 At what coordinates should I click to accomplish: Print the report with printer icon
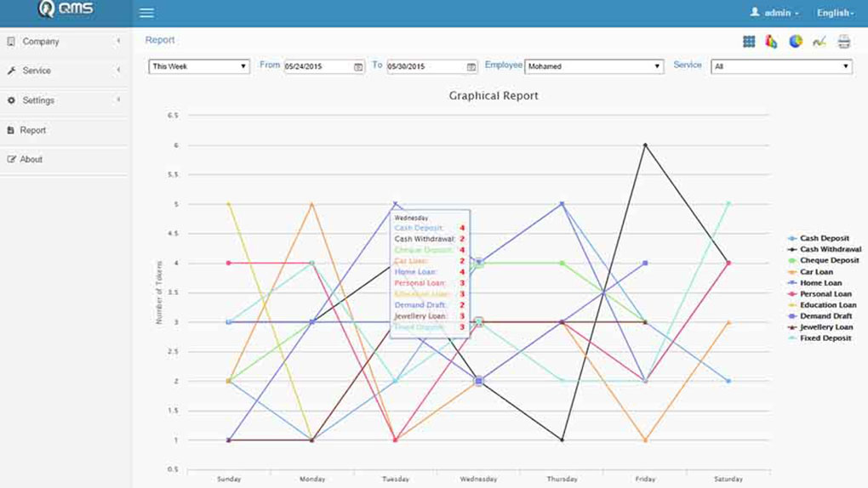pos(843,42)
